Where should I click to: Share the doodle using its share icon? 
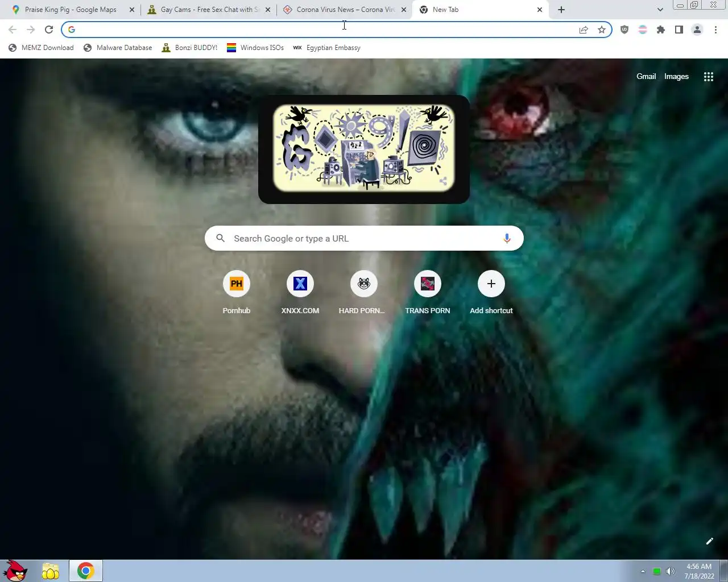(x=444, y=182)
